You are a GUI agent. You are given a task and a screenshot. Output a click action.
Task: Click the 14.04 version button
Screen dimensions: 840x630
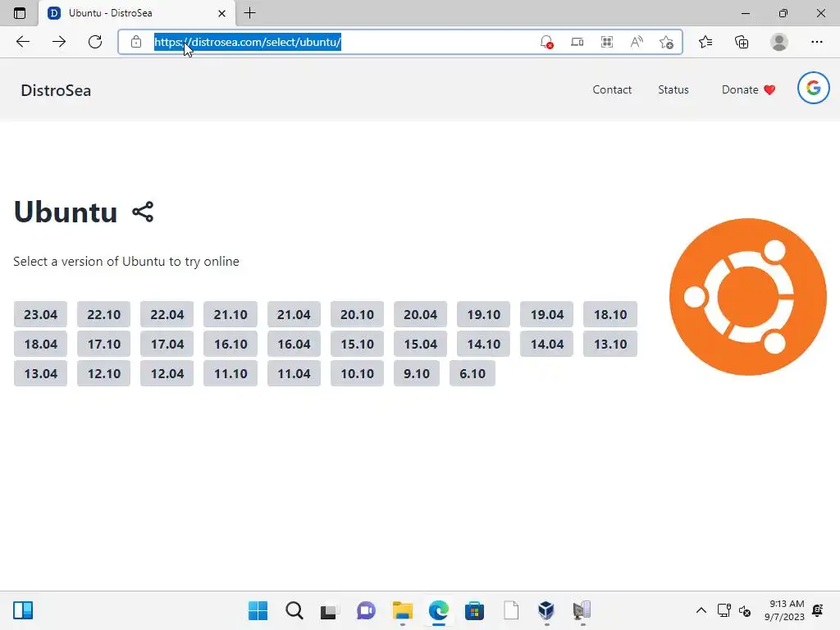(547, 344)
